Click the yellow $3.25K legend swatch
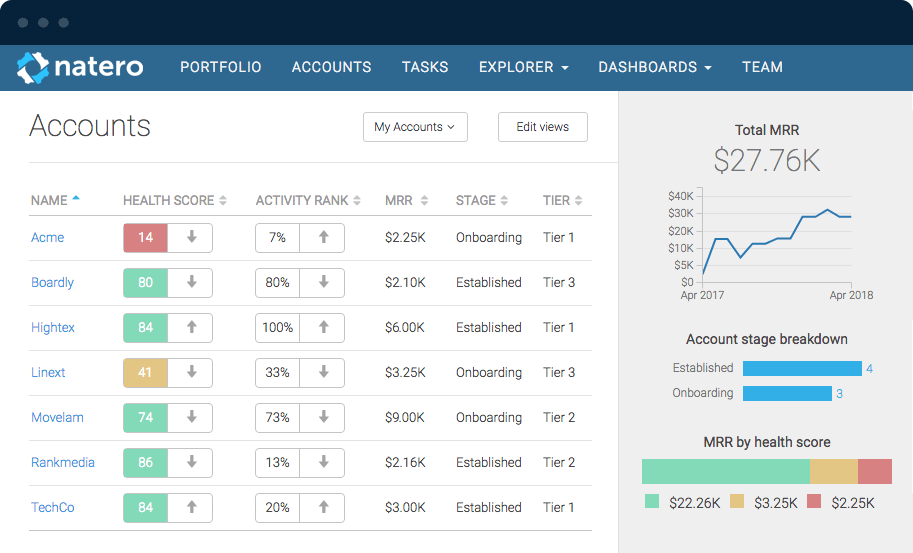The height and width of the screenshot is (553, 913). tap(737, 501)
